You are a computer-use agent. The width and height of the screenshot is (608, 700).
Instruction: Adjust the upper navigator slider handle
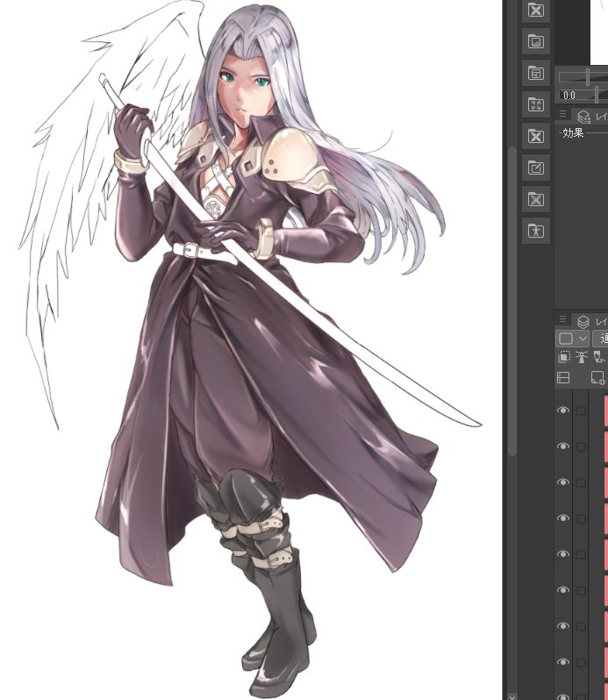(589, 77)
